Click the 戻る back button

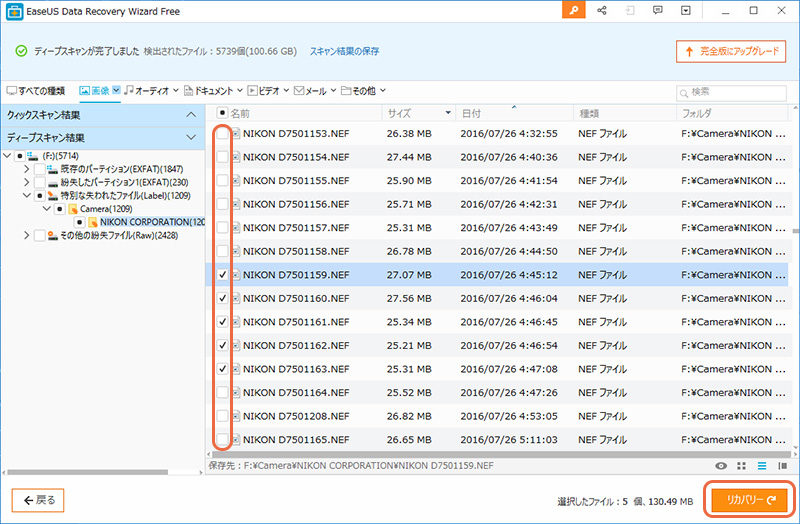38,500
